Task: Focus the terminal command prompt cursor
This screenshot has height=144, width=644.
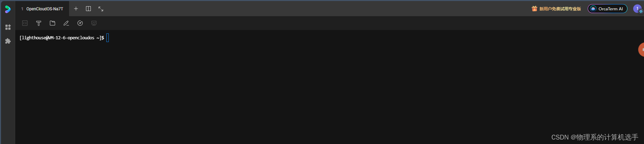Action: 107,38
